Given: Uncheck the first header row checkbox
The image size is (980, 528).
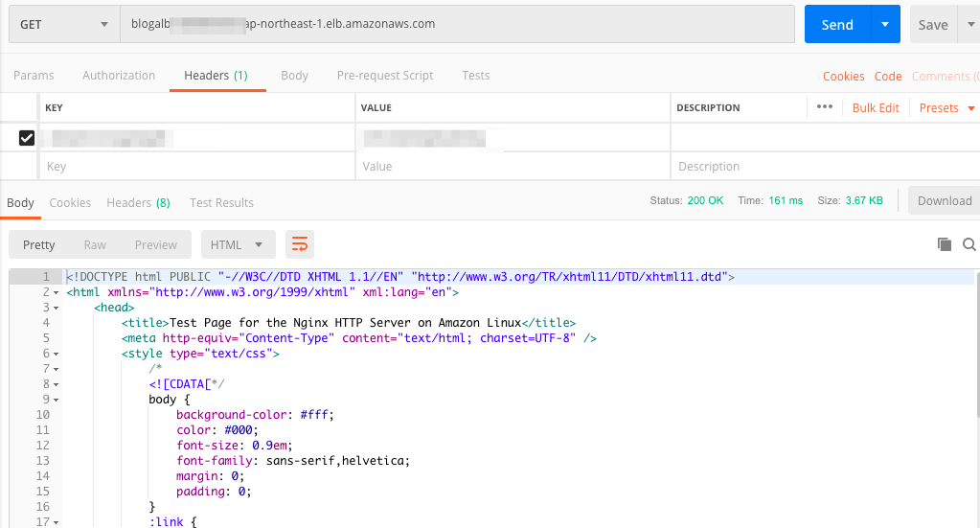Looking at the screenshot, I should (27, 137).
